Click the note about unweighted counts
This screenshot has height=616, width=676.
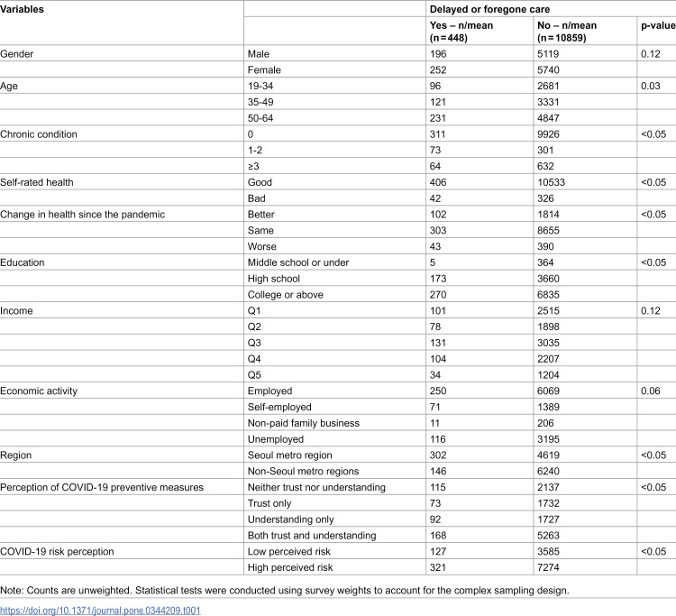point(285,590)
